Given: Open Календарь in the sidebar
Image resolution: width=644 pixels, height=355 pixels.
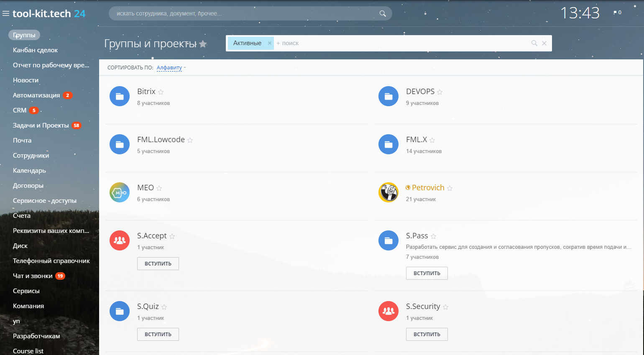Looking at the screenshot, I should coord(29,171).
